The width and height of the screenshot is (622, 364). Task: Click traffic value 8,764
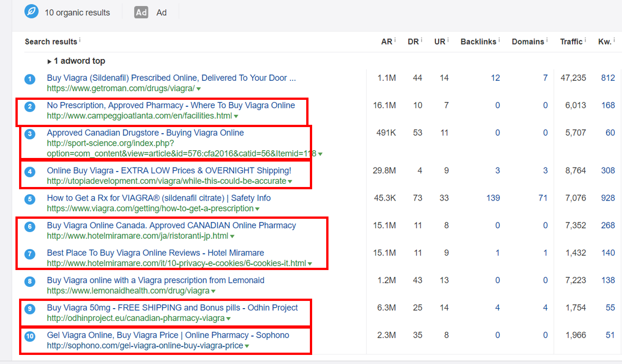point(576,171)
